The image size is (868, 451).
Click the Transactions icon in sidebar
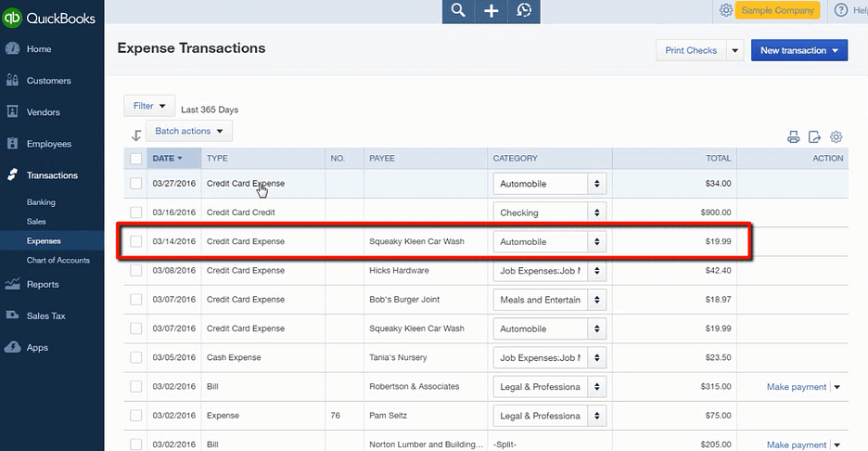(x=12, y=175)
